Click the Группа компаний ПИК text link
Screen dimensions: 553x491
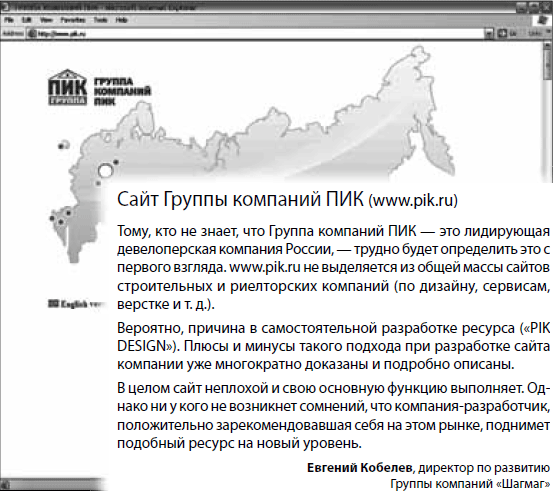coord(122,91)
